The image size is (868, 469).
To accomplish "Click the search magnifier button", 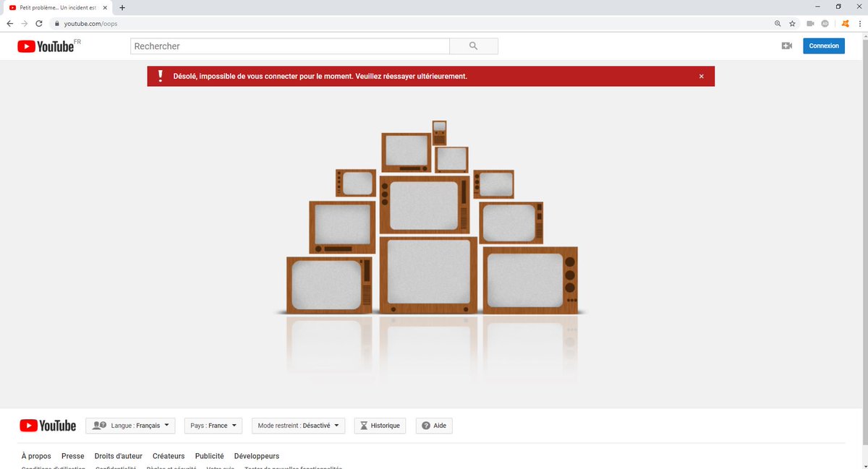I will pos(474,46).
